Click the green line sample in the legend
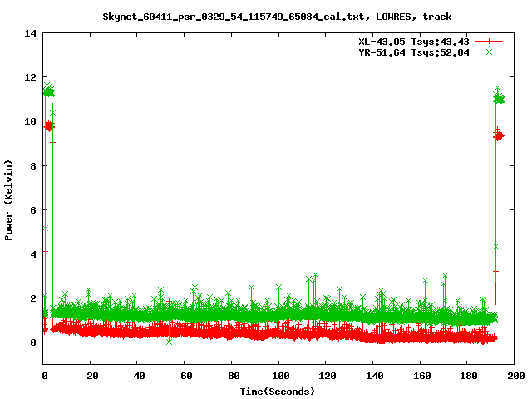The image size is (532, 399). click(489, 52)
